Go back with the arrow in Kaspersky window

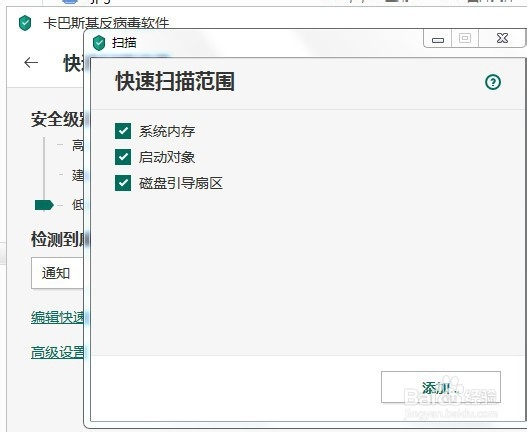click(31, 62)
